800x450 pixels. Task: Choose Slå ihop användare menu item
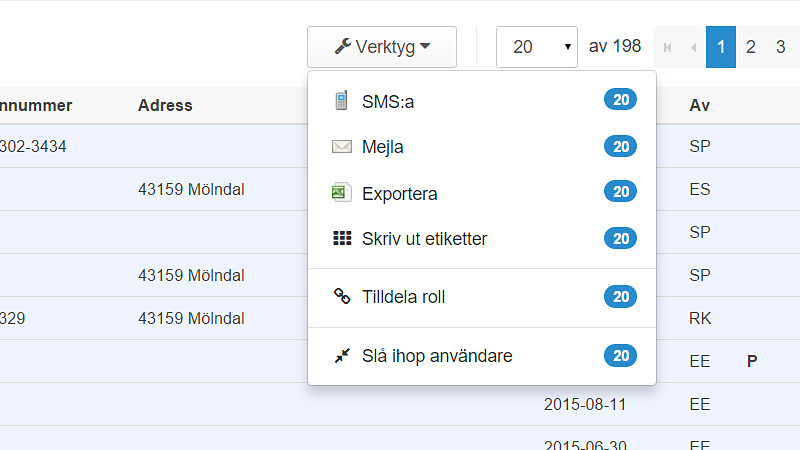(482, 356)
